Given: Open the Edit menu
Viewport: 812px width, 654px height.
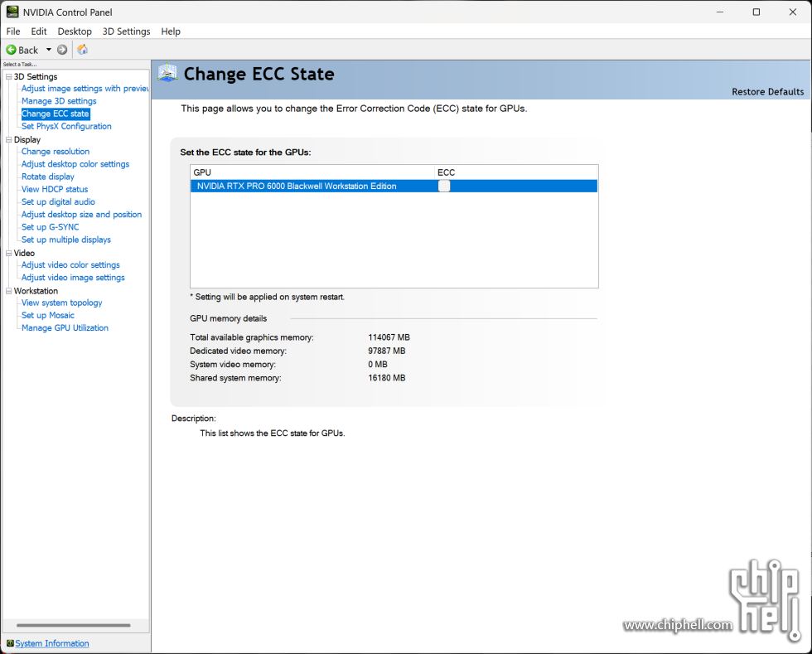Looking at the screenshot, I should tap(39, 31).
